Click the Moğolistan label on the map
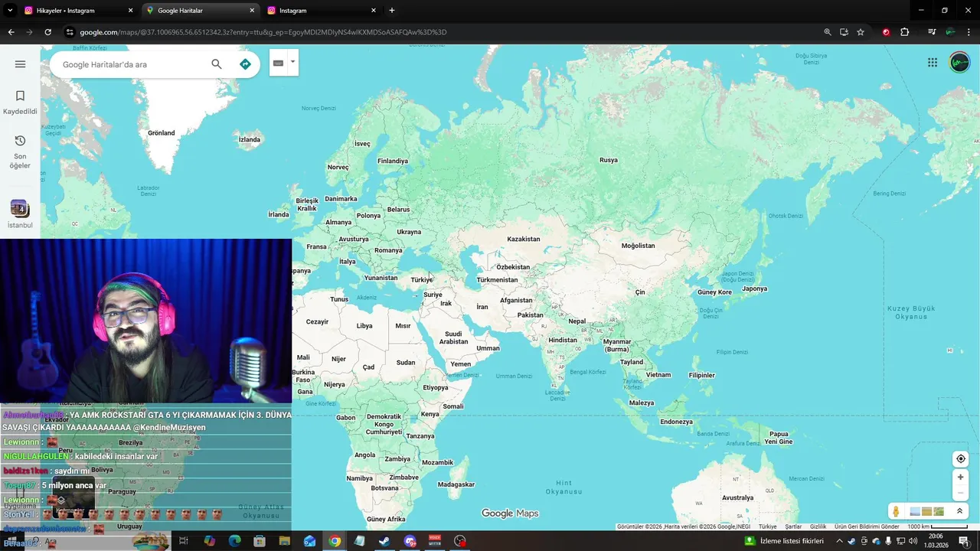980x551 pixels. click(x=638, y=246)
